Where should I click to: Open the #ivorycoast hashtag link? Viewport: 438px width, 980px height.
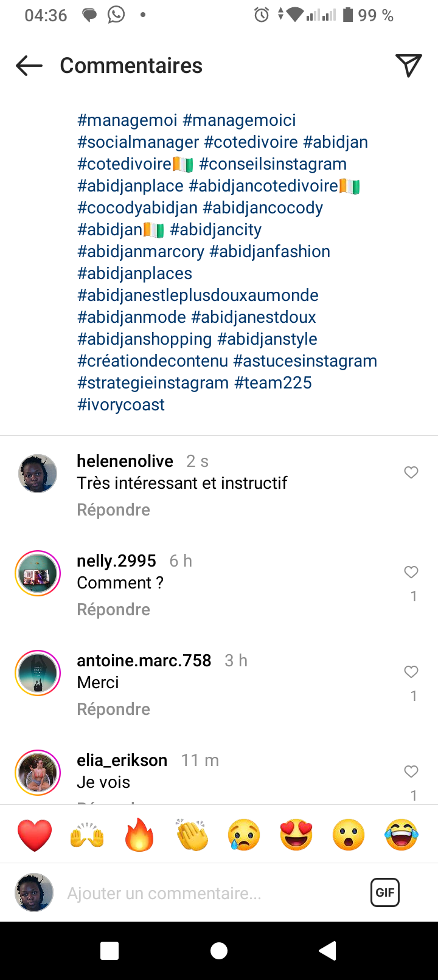121,405
